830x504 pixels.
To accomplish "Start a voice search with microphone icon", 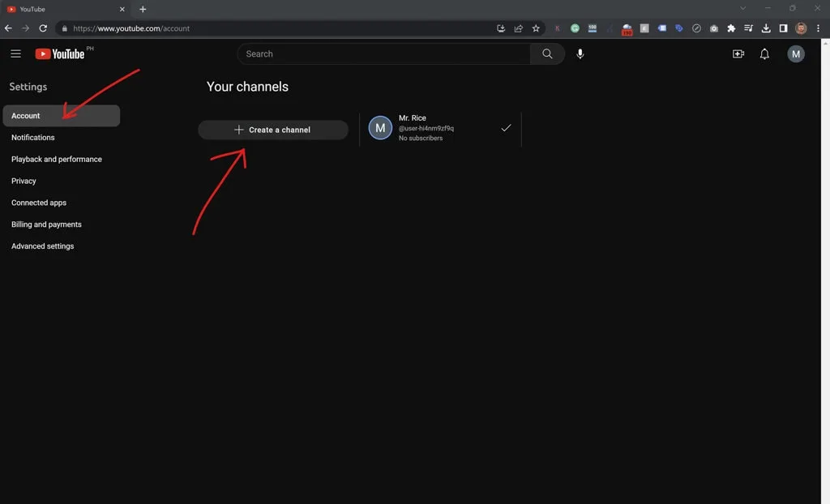I will click(580, 53).
